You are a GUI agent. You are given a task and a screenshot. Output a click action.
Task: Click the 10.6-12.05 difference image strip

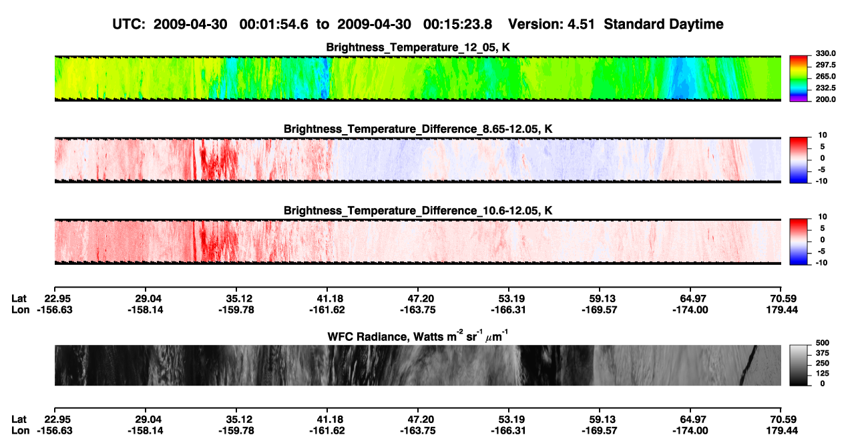(417, 241)
